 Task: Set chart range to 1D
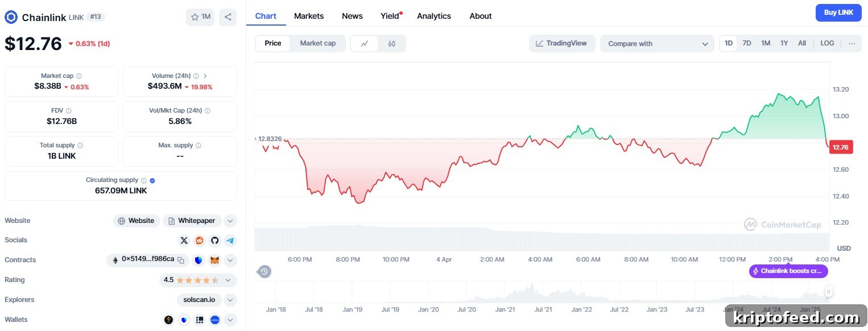[729, 43]
